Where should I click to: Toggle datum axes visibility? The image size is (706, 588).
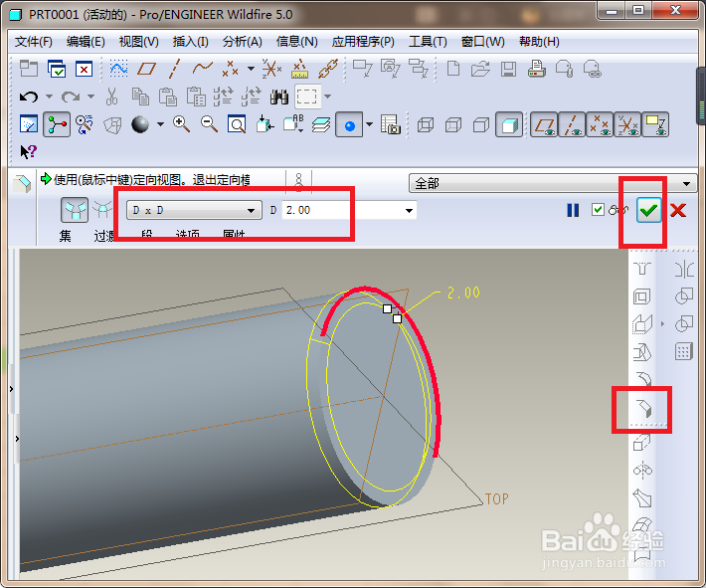[572, 124]
